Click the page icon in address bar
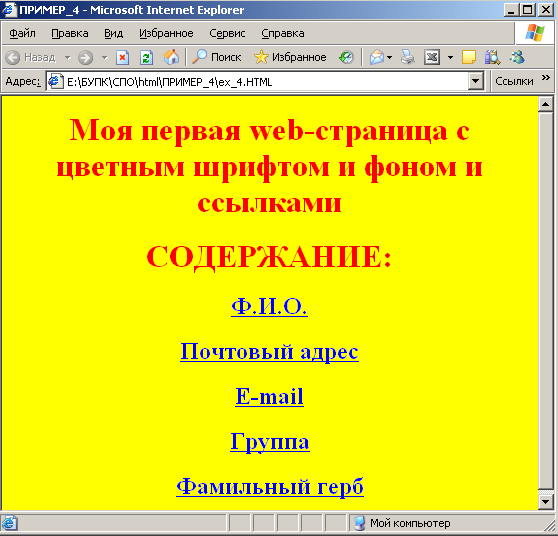 point(56,82)
